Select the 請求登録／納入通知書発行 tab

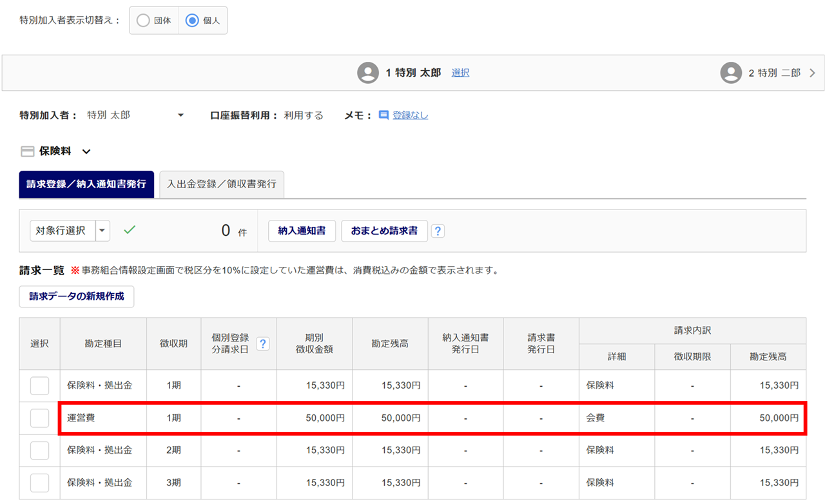click(86, 184)
